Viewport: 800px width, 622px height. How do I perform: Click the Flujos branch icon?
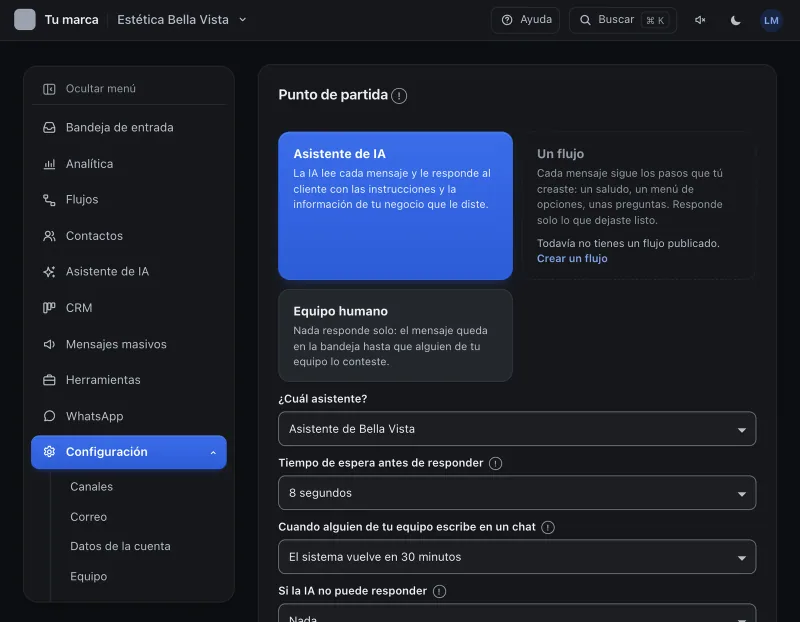coord(49,200)
